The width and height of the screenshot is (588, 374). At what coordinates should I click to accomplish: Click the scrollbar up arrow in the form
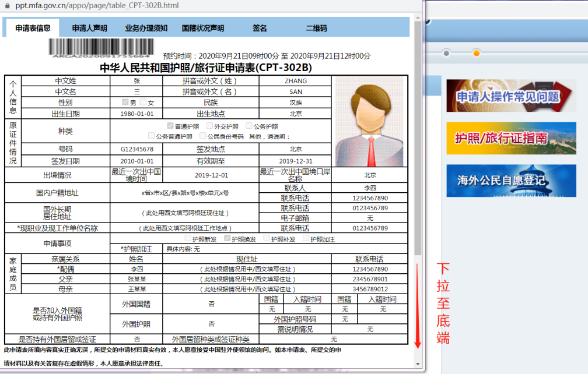(x=418, y=17)
